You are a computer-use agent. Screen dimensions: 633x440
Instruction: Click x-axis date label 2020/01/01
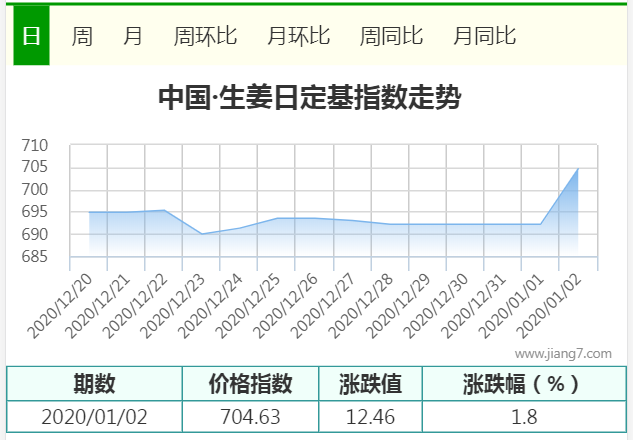pos(511,306)
